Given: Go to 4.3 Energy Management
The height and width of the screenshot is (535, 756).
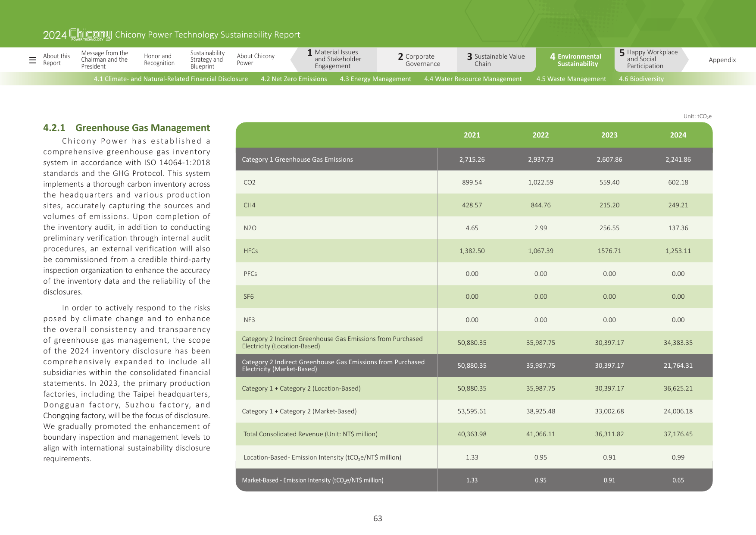Looking at the screenshot, I should [375, 79].
